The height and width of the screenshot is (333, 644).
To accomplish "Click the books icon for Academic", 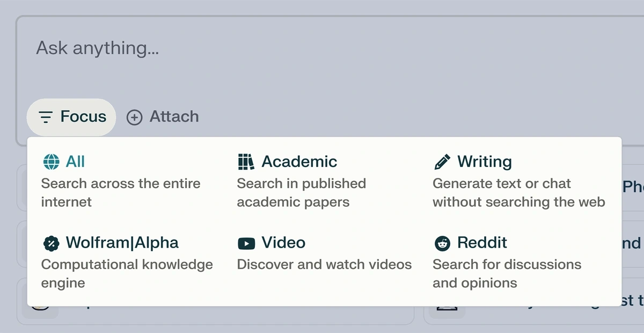I will tap(246, 162).
